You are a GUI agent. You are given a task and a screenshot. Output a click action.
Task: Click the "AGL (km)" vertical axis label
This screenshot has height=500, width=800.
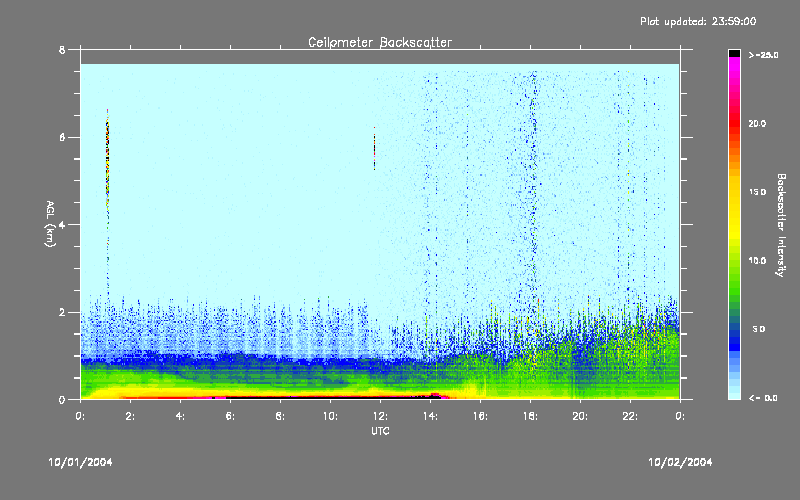[50, 223]
